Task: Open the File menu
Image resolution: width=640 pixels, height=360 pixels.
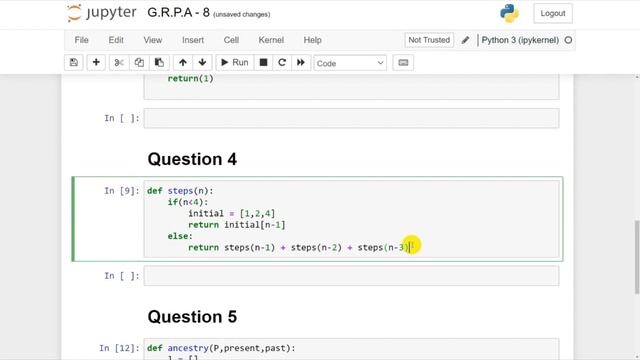Action: (x=81, y=40)
